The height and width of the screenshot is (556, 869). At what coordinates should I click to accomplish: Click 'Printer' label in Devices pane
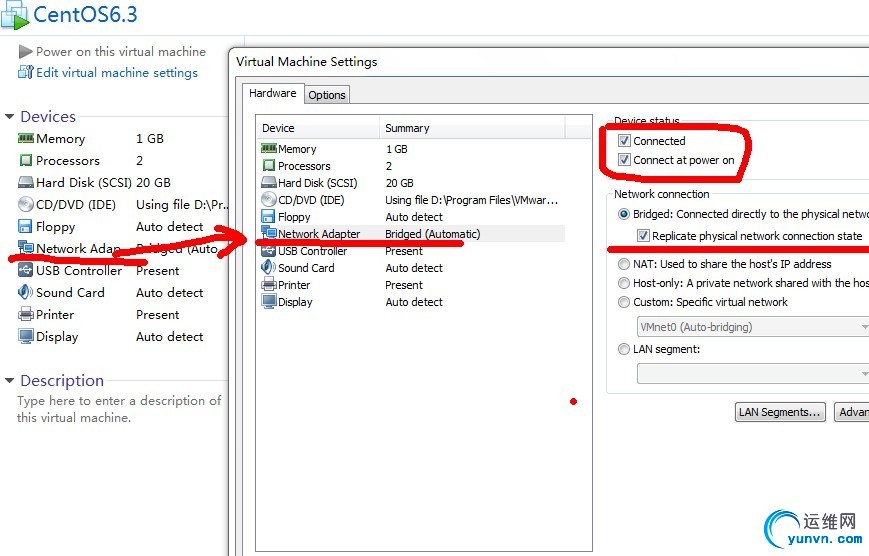tap(55, 314)
